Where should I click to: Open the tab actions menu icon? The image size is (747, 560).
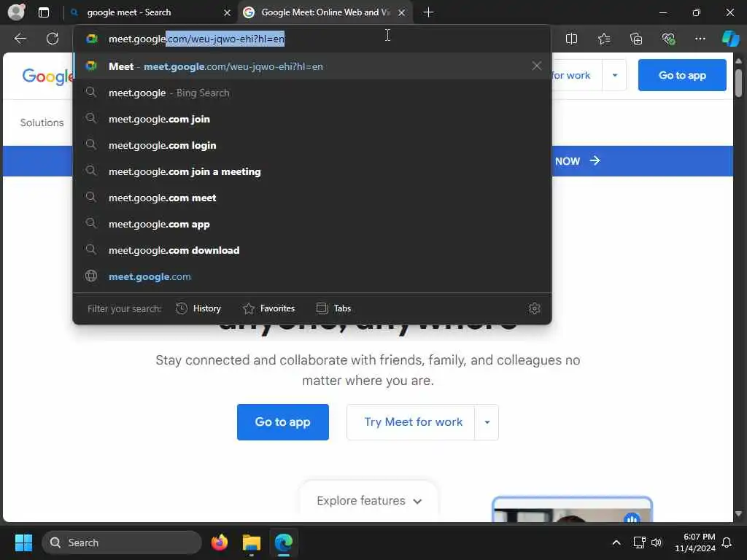click(x=43, y=12)
